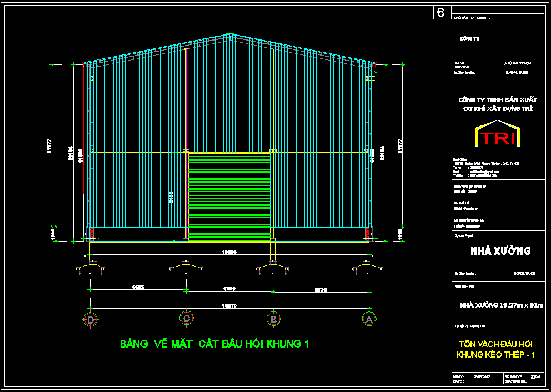The width and height of the screenshot is (551, 392).
Task: Click the NHÀ XƯỞNG project title
Action: (501, 251)
